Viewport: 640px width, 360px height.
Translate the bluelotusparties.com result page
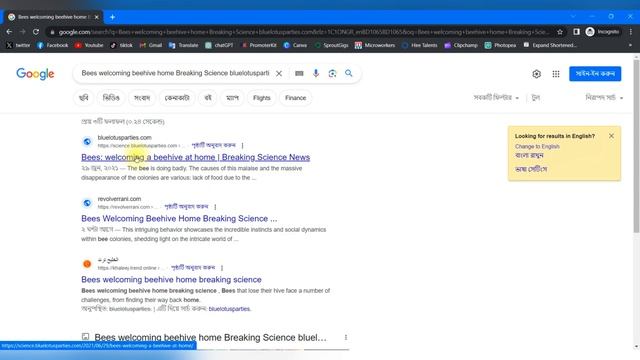click(x=213, y=145)
